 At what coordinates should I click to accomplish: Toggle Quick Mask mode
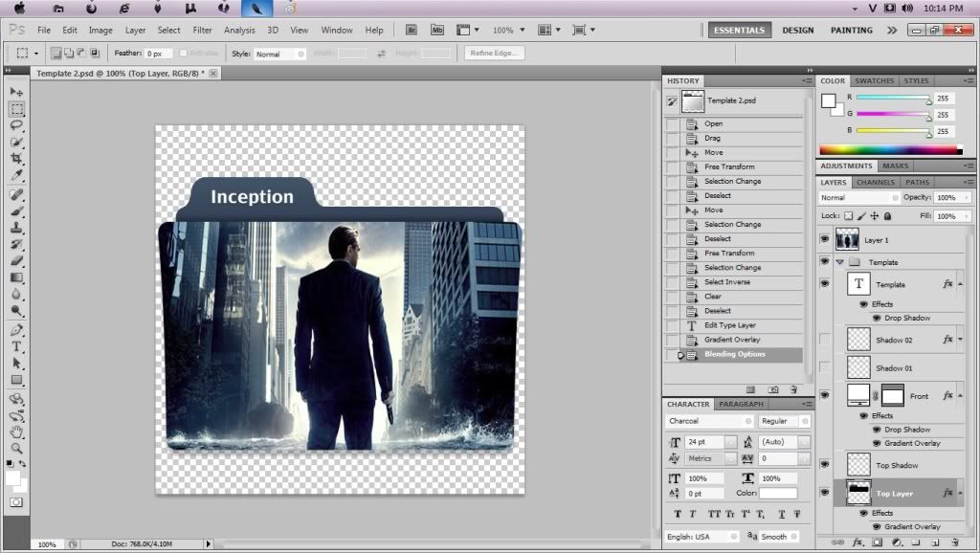(16, 502)
